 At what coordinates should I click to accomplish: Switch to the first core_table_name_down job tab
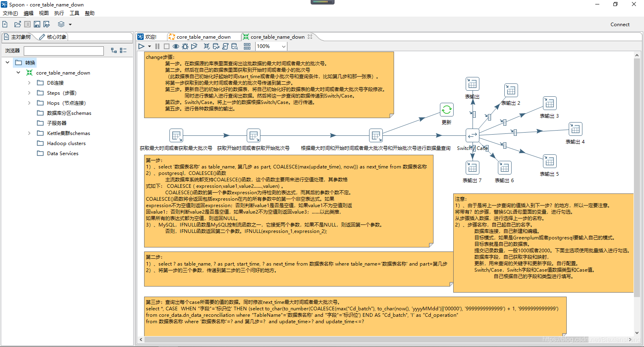[x=200, y=37]
